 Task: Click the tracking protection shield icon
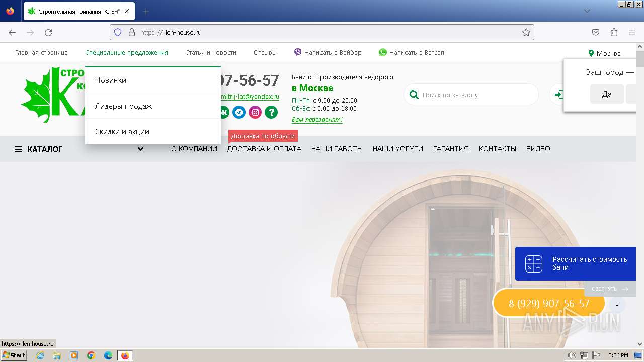(x=118, y=32)
